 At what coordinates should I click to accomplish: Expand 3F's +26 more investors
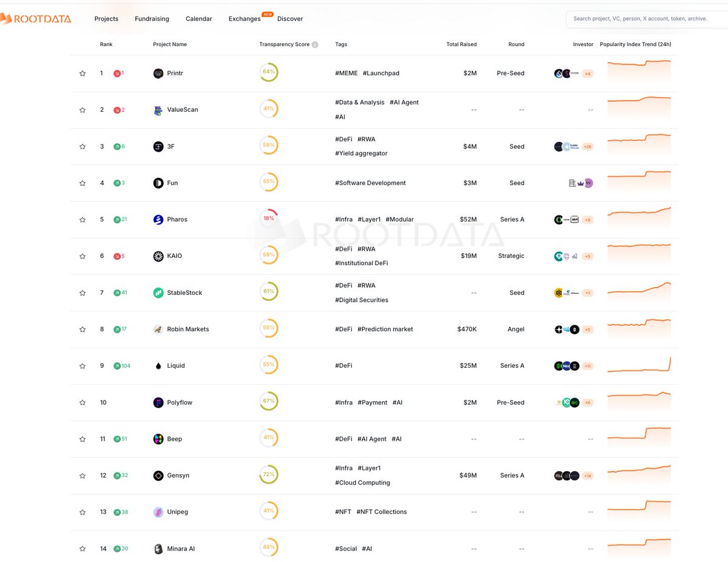point(587,146)
